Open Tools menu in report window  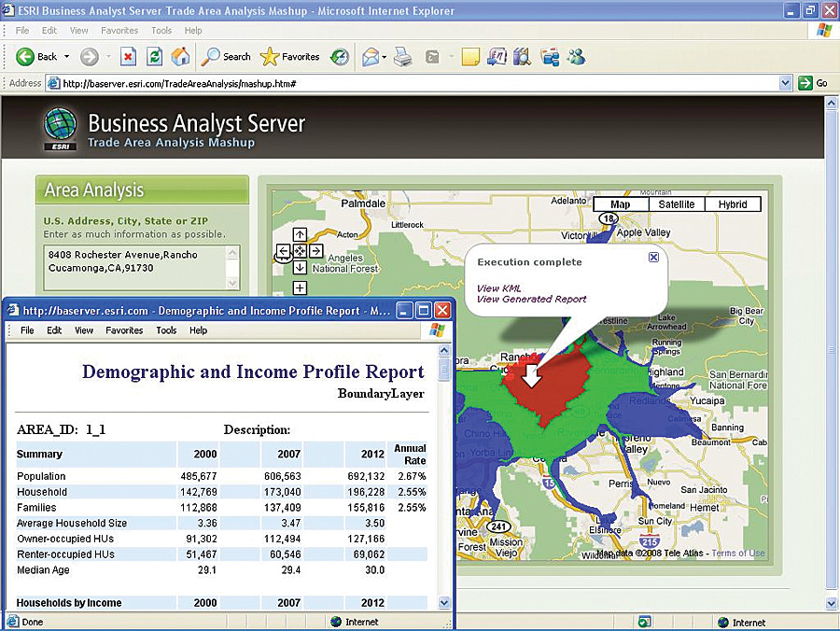click(x=166, y=330)
